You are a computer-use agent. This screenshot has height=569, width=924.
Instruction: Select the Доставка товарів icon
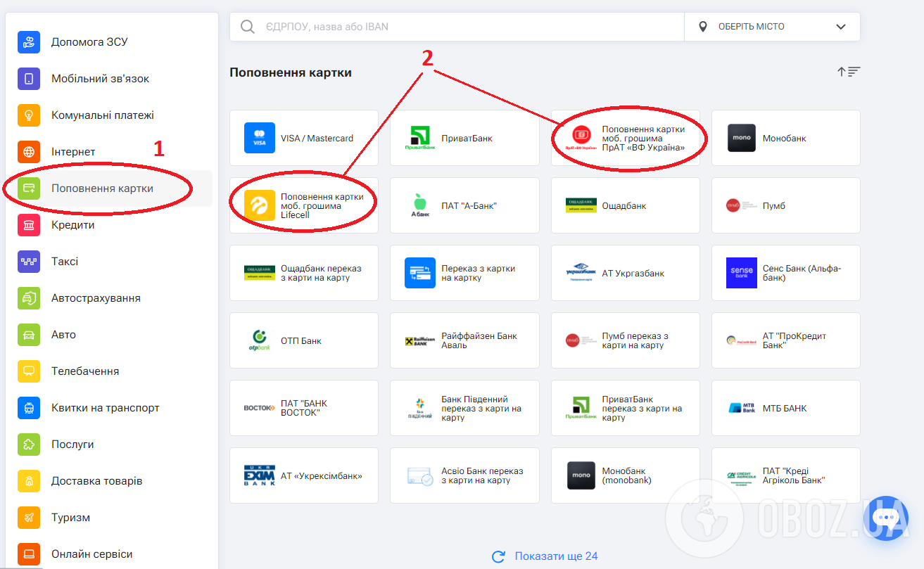click(29, 481)
